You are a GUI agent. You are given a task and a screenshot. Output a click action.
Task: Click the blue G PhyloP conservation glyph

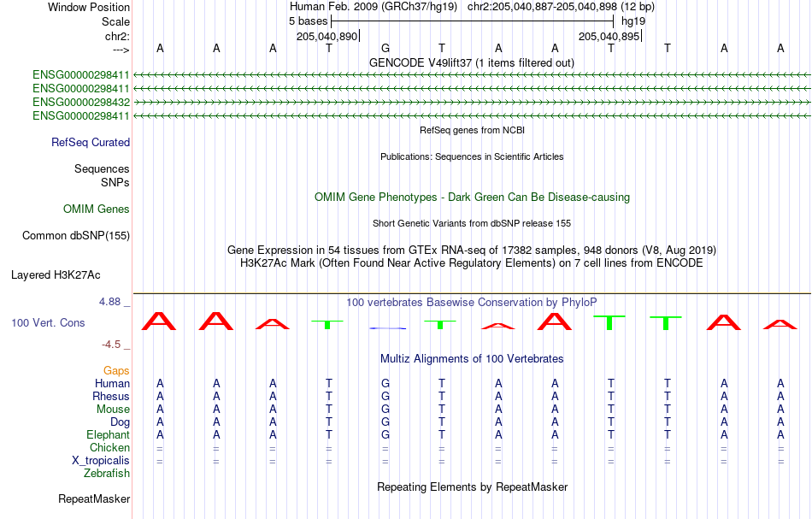pos(388,328)
